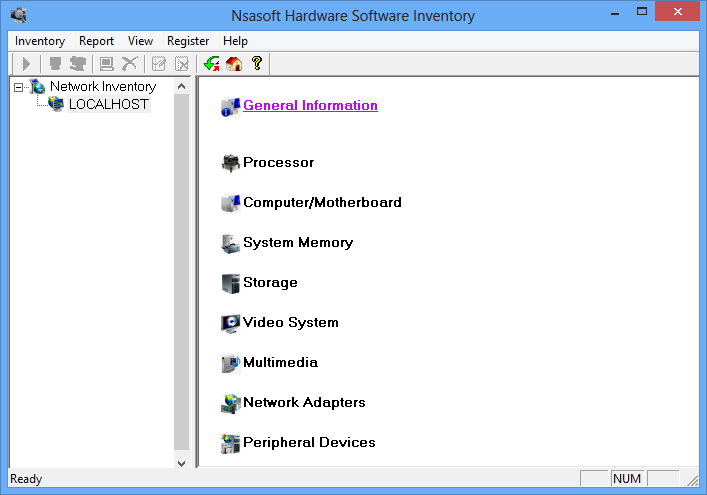707x495 pixels.
Task: Click the LOCALHOST computer icon
Action: point(56,104)
